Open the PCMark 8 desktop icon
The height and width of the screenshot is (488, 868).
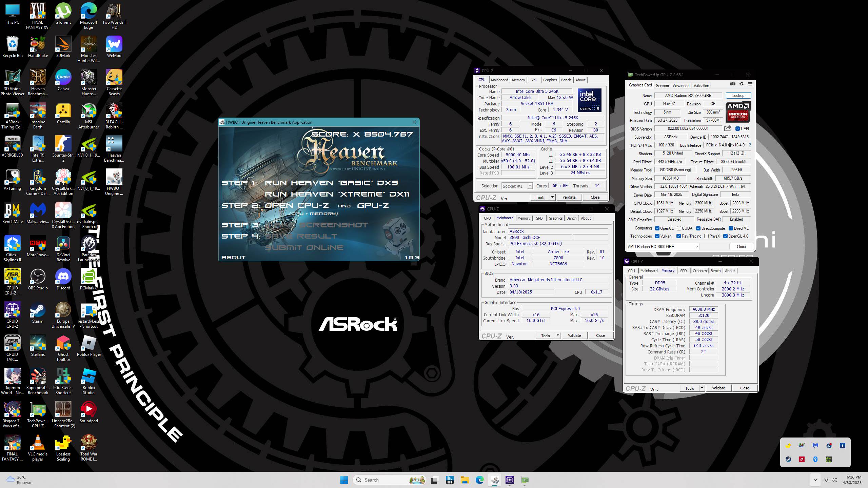[88, 280]
